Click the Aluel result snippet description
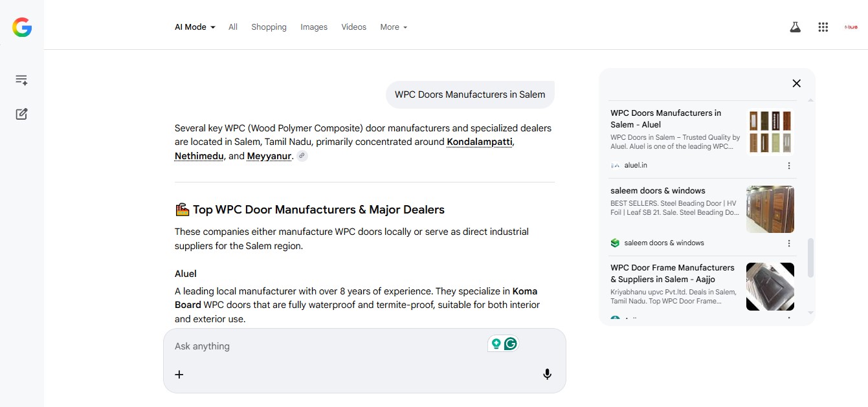This screenshot has width=868, height=407. [675, 142]
